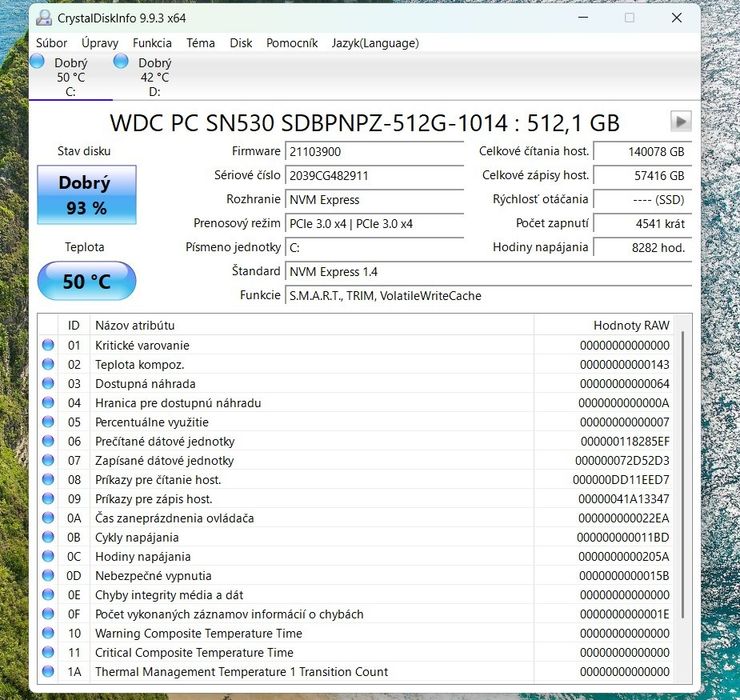Click the Dobrý 93 % health status button
Image resolution: width=740 pixels, height=700 pixels.
pyautogui.click(x=87, y=194)
